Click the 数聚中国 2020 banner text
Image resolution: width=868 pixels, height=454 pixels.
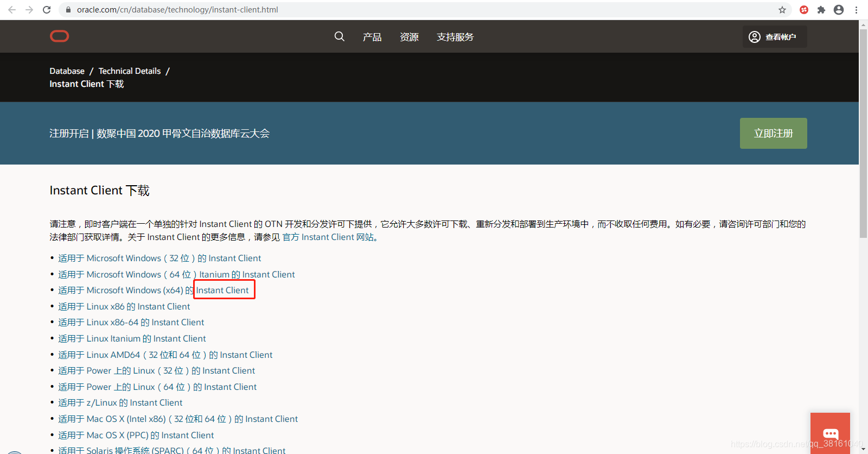tap(159, 134)
